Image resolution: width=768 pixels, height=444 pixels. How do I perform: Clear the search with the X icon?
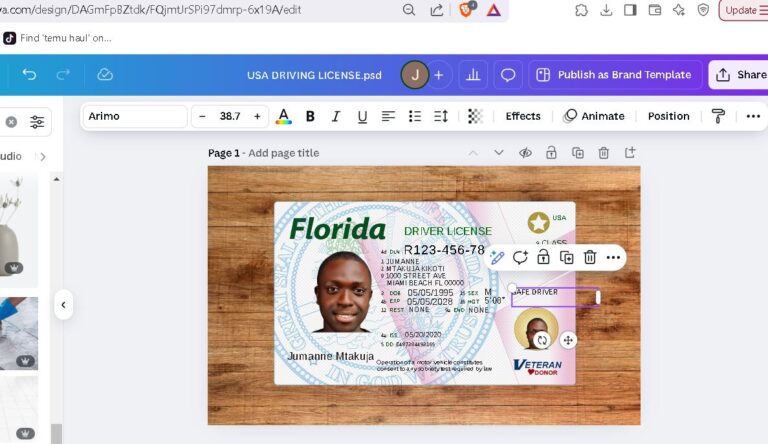click(11, 122)
